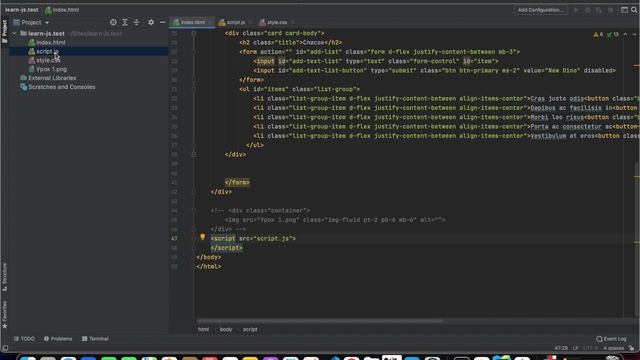Open the Terminal tool window
This screenshot has height=360, width=640.
(x=95, y=339)
